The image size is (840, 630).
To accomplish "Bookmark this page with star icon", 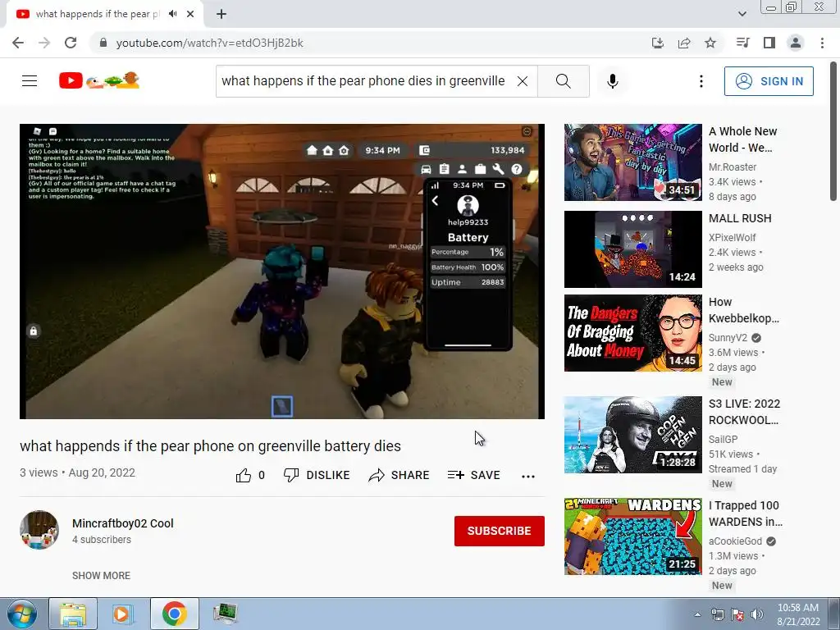I will [x=710, y=43].
